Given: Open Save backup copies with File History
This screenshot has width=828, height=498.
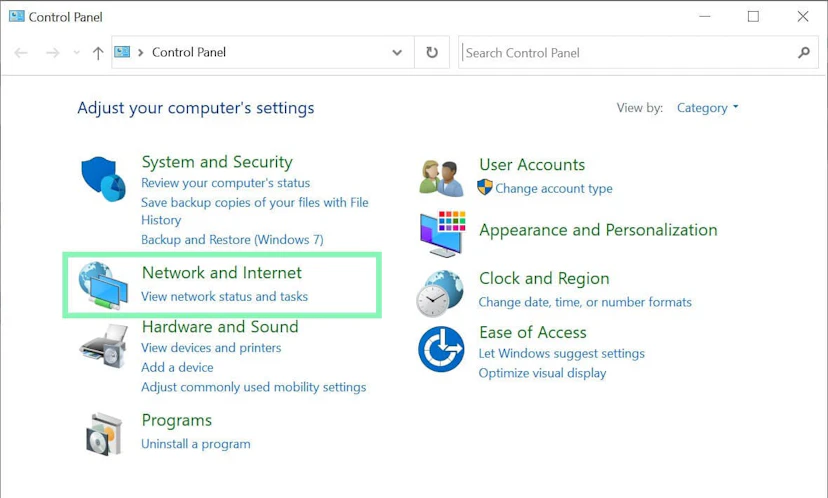Looking at the screenshot, I should (x=255, y=211).
